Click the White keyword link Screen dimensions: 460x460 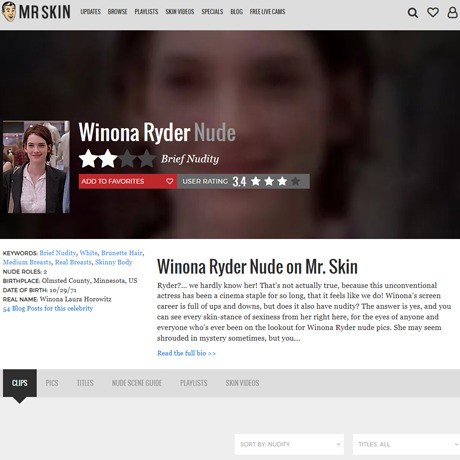(88, 253)
